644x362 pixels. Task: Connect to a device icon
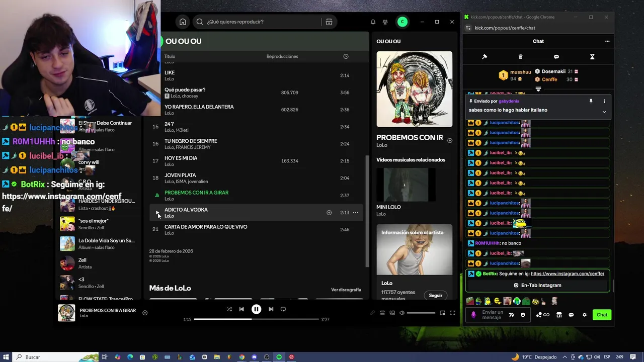pyautogui.click(x=392, y=313)
